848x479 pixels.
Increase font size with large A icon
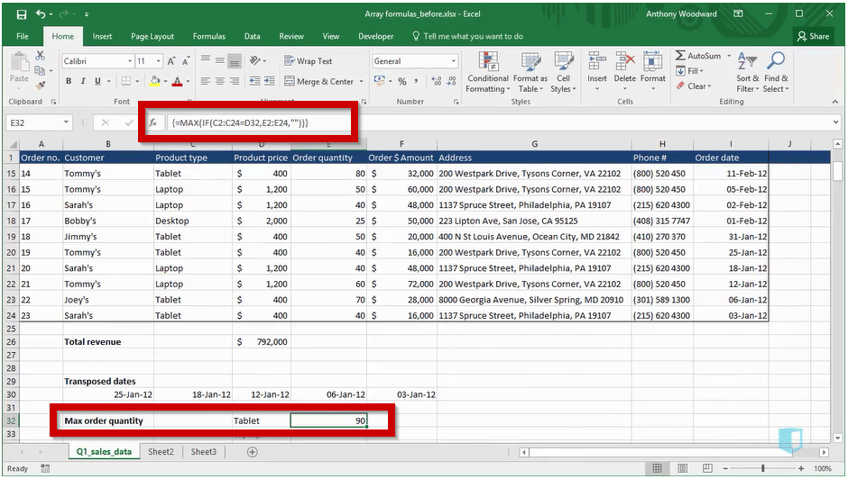pos(171,61)
